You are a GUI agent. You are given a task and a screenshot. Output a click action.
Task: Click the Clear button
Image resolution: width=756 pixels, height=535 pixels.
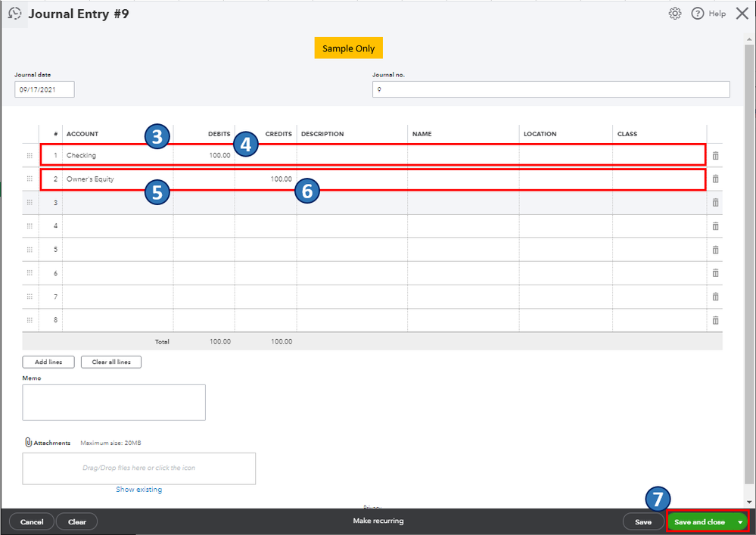coord(77,522)
